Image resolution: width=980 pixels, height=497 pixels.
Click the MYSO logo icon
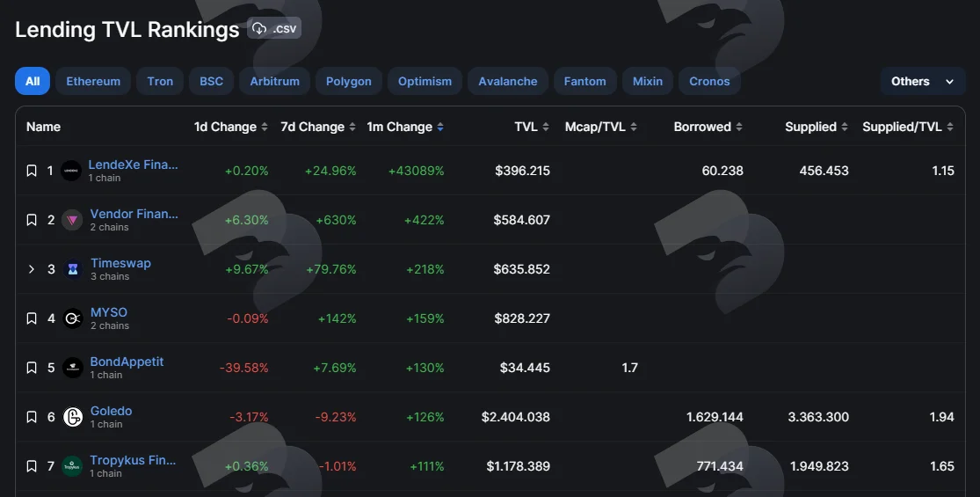(72, 318)
